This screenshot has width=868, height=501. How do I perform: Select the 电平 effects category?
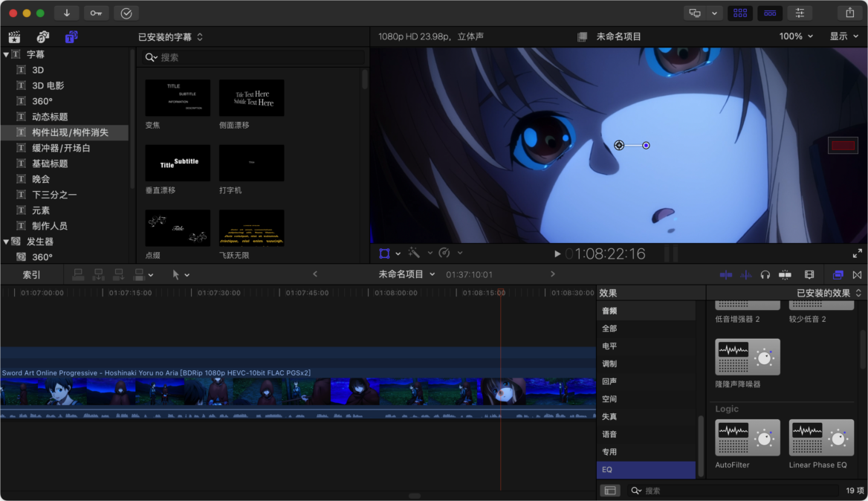click(x=646, y=346)
